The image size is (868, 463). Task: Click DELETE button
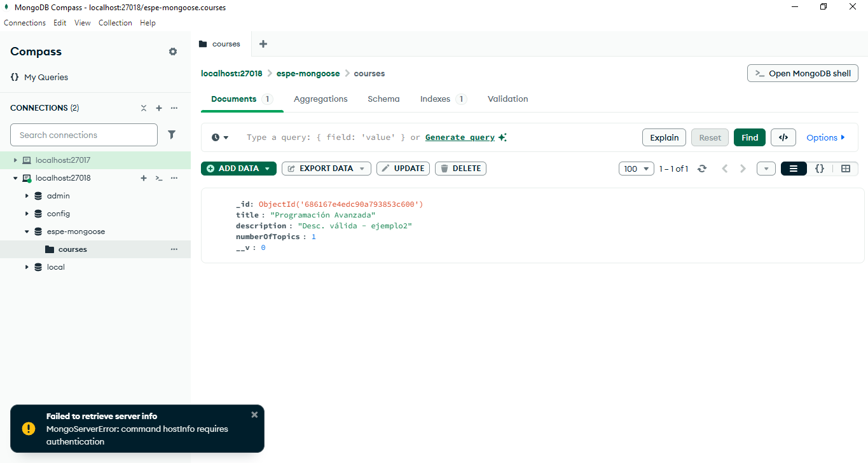(x=461, y=169)
